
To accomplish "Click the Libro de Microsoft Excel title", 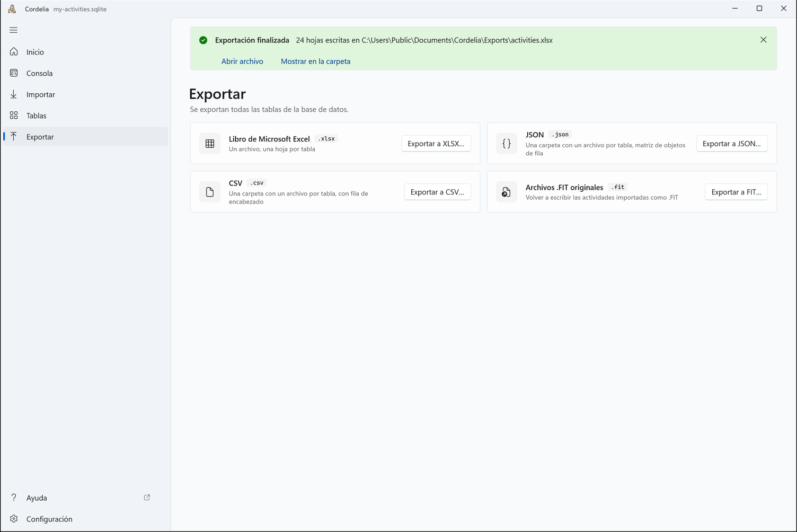I will 269,139.
